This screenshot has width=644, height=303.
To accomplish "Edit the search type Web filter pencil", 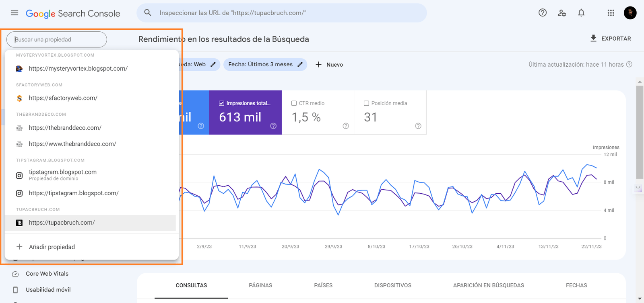I will click(213, 64).
